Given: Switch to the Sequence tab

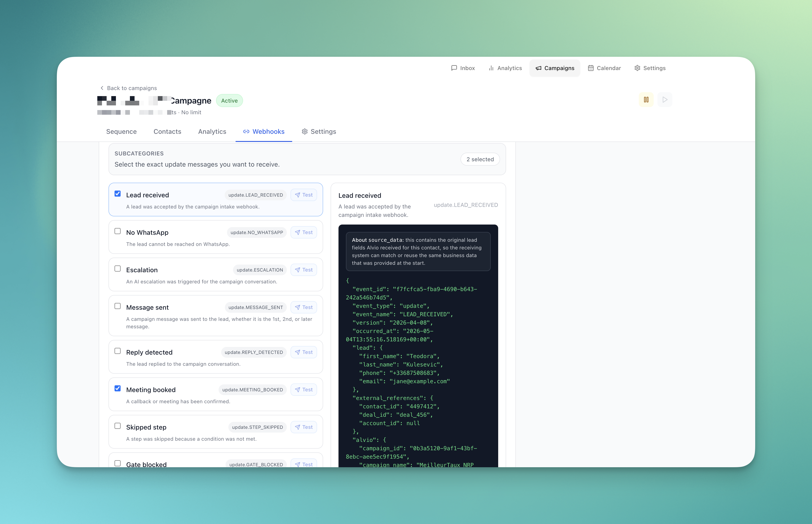Looking at the screenshot, I should point(121,132).
